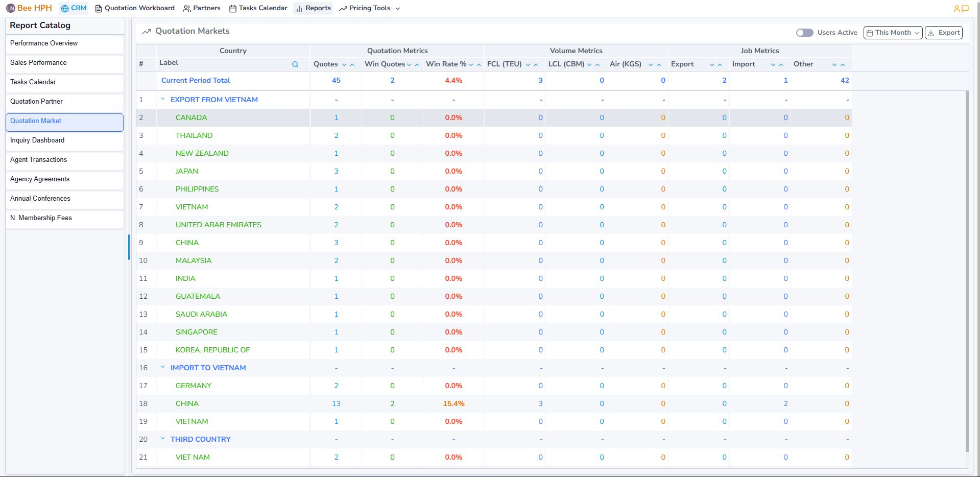Image resolution: width=980 pixels, height=477 pixels.
Task: Collapse the IMPORT TO VIETNAM group
Action: (163, 367)
